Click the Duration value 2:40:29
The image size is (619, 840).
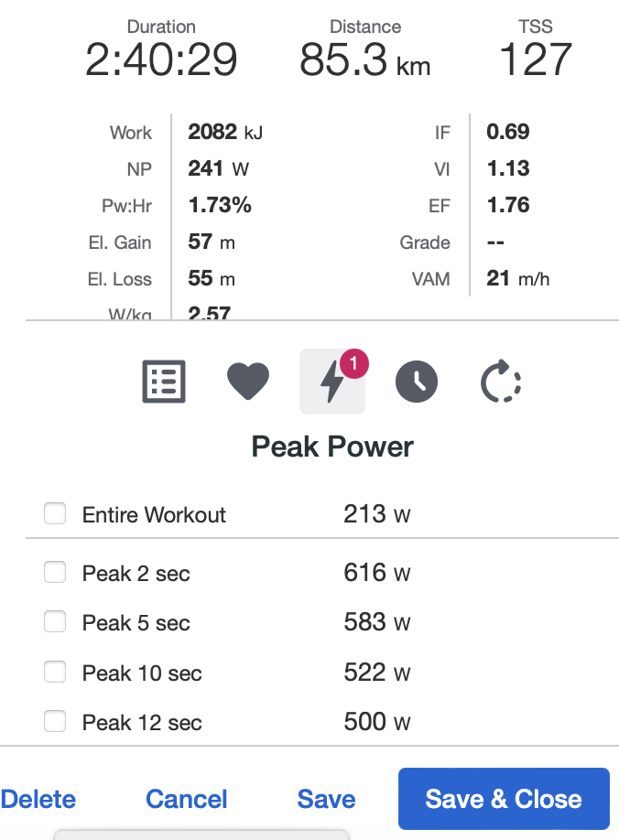pyautogui.click(x=161, y=59)
